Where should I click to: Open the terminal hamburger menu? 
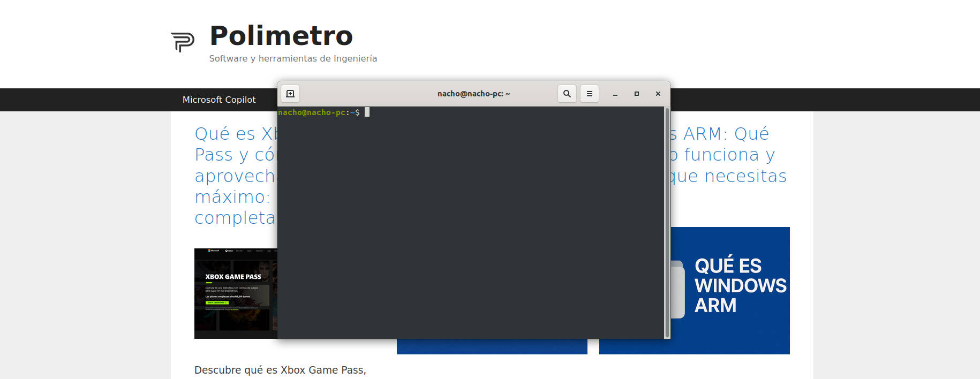coord(590,94)
